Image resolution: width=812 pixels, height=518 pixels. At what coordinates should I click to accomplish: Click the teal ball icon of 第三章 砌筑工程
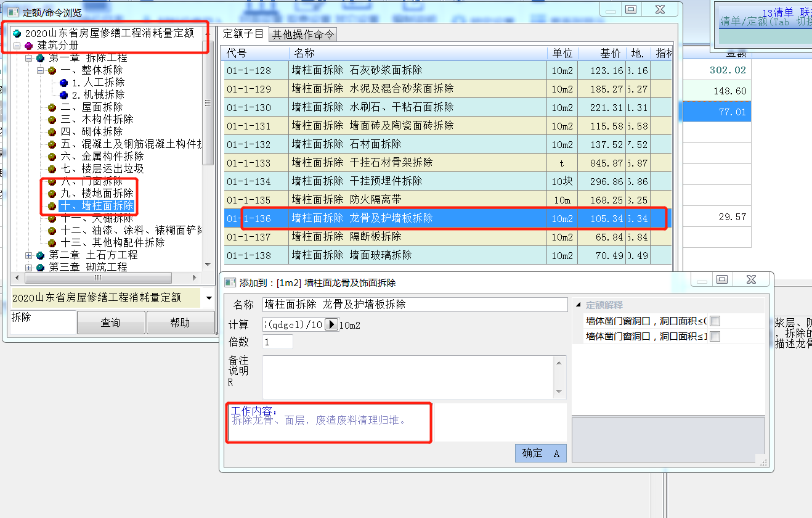41,267
